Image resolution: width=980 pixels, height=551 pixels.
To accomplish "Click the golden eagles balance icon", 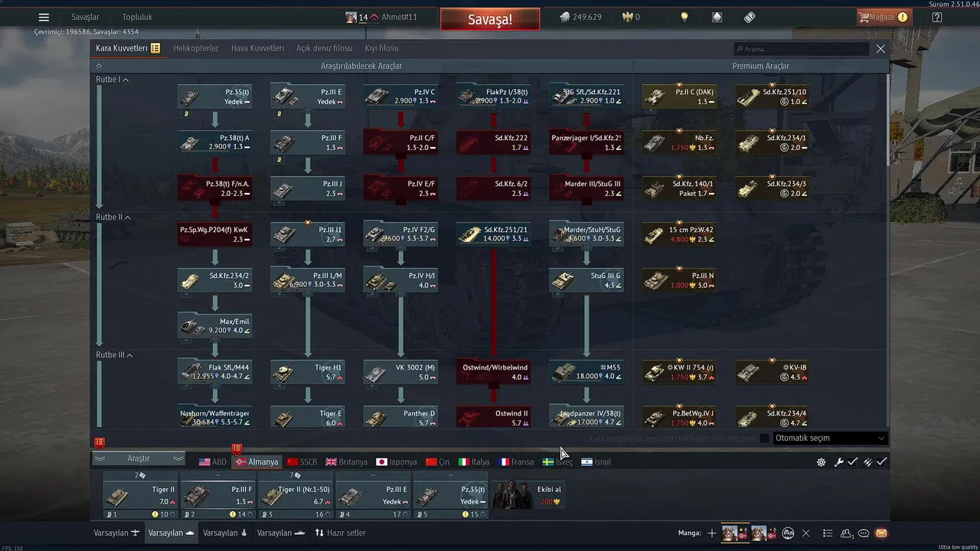I will pyautogui.click(x=629, y=17).
